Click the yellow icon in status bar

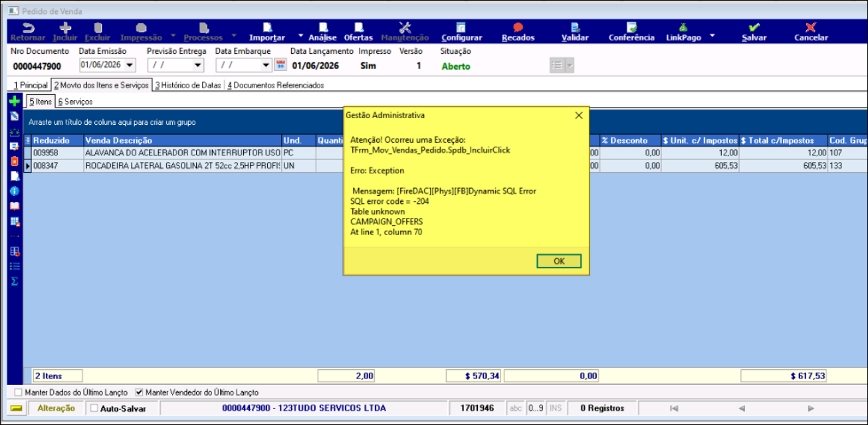17,408
